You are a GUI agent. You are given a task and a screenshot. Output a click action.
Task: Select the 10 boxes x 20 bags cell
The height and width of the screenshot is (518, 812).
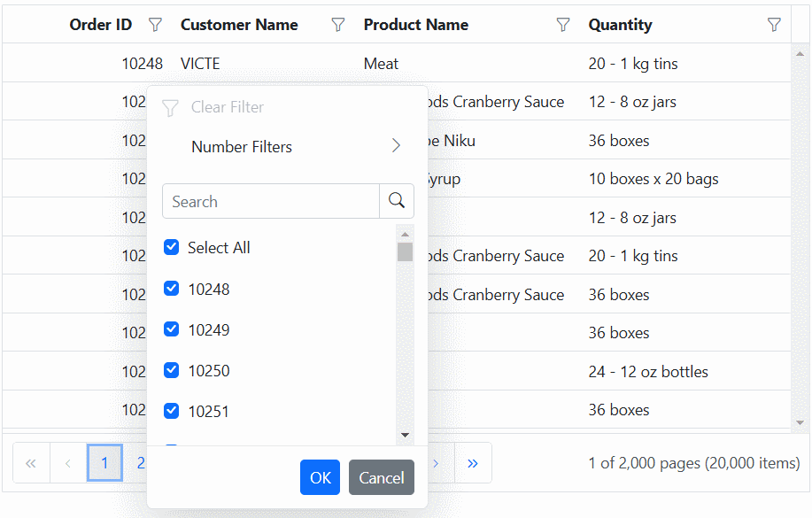tap(653, 179)
